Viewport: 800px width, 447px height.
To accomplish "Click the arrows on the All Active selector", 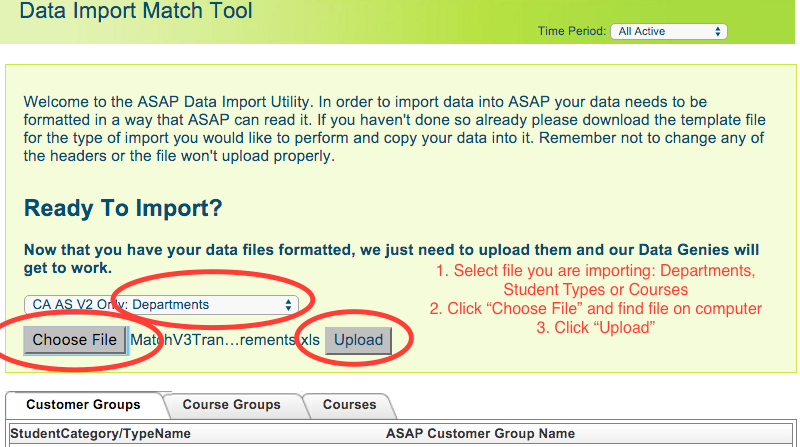I will coord(719,32).
